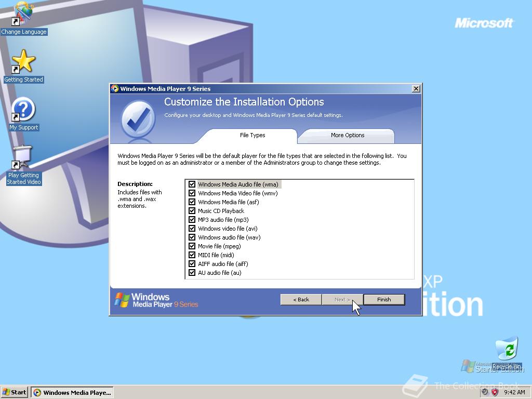
Task: Open the Start menu
Action: click(x=14, y=392)
